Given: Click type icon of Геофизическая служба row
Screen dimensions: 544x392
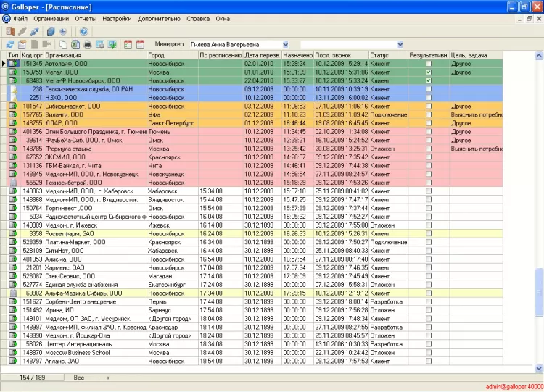Looking at the screenshot, I should click(x=13, y=89).
